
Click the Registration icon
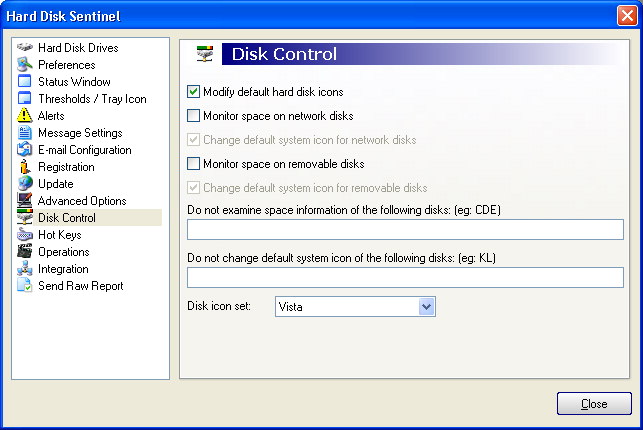(25, 167)
